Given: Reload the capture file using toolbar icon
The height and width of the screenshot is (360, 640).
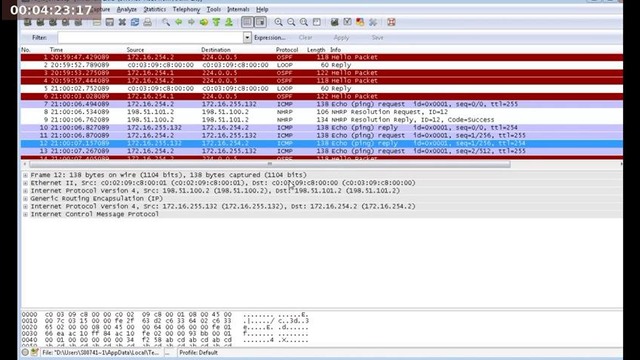Looking at the screenshot, I should (135, 22).
